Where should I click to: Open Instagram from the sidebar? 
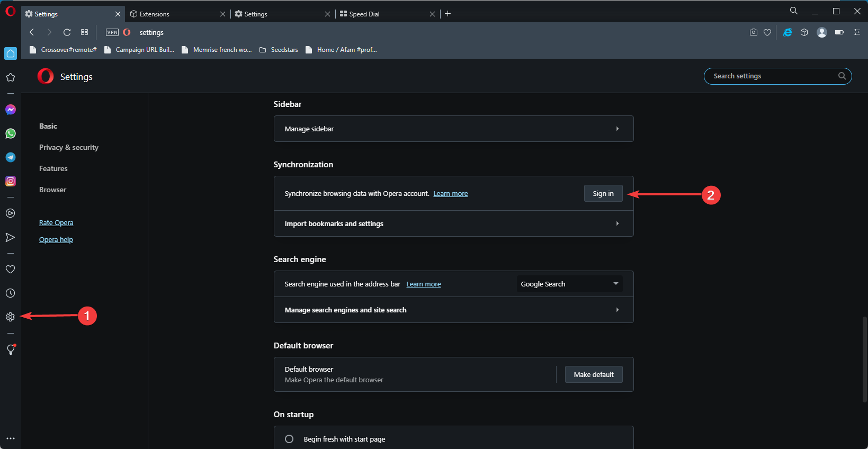10,181
